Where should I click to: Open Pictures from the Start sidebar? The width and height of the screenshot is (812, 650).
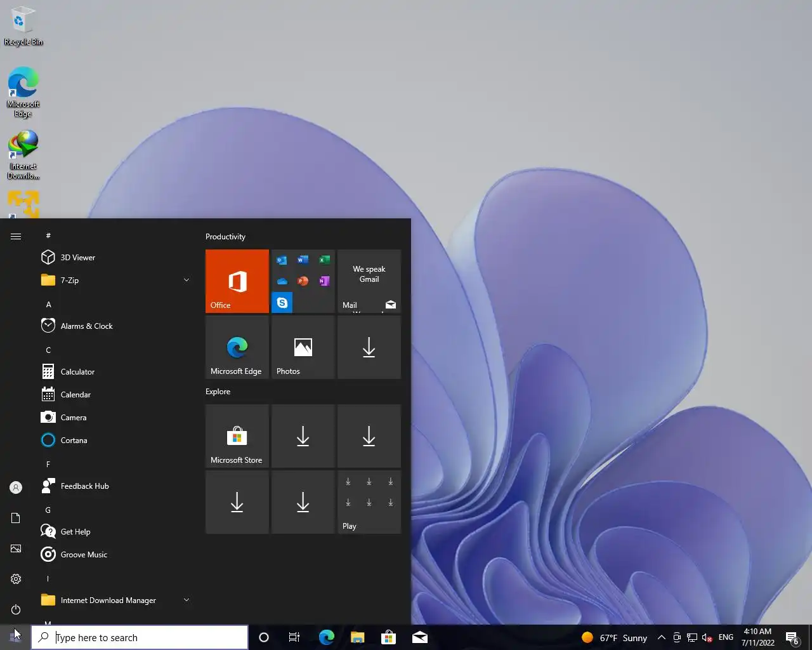coord(16,548)
